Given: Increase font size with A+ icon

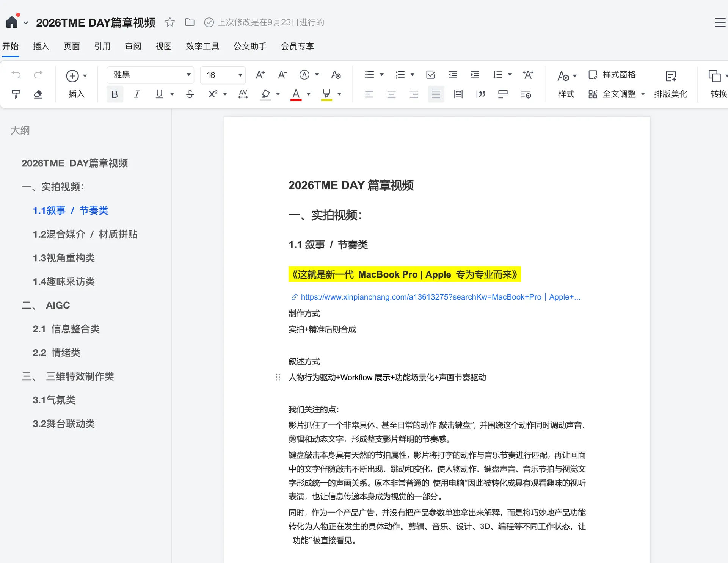Looking at the screenshot, I should coord(260,75).
